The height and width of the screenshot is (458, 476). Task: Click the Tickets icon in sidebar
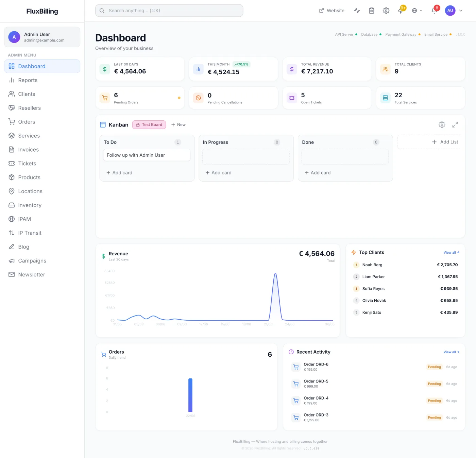(12, 164)
